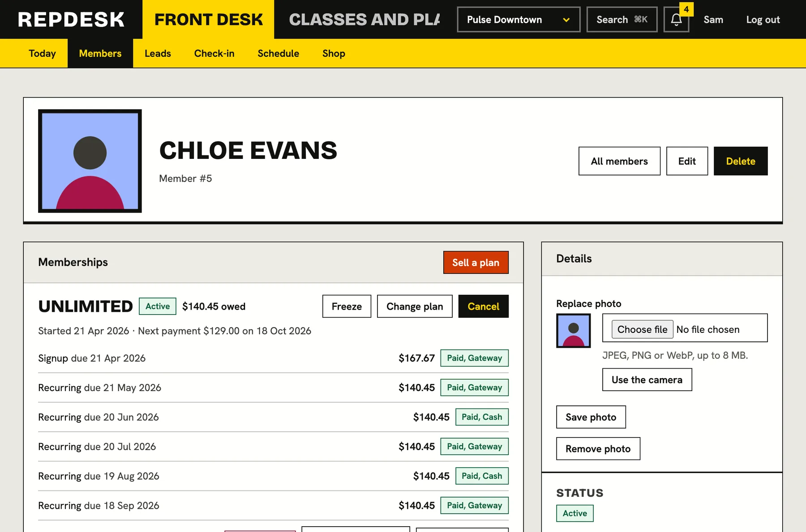This screenshot has width=806, height=532.
Task: Delete the member Chloe Evans
Action: point(741,161)
